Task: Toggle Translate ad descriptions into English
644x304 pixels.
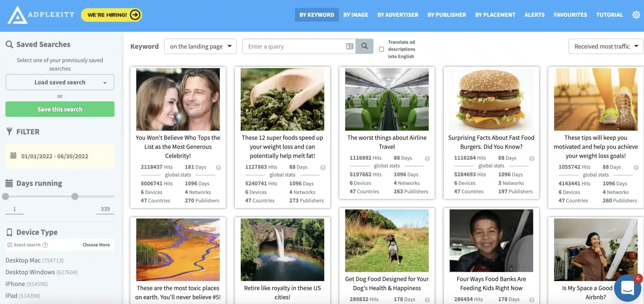Action: point(381,49)
